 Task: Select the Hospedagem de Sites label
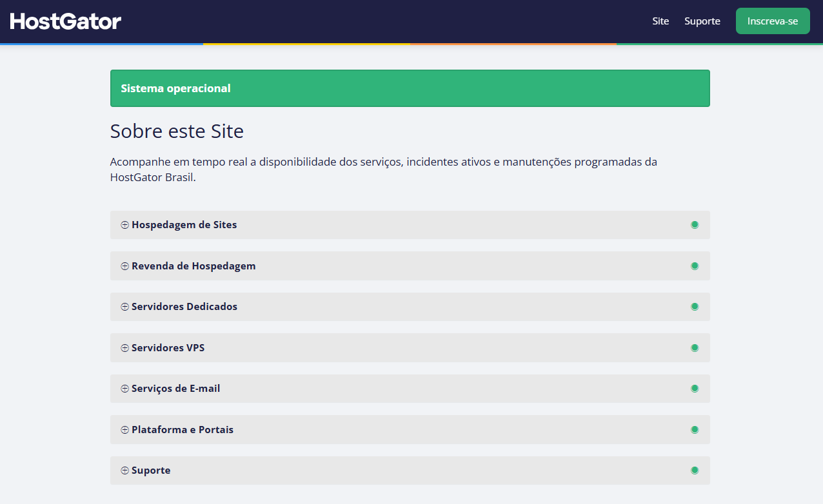click(184, 225)
